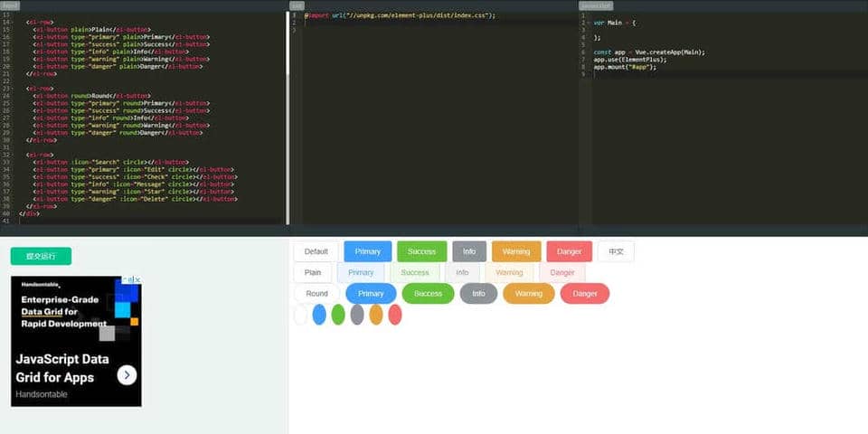
Task: Select the JavaScript editor pane tab
Action: (x=596, y=5)
